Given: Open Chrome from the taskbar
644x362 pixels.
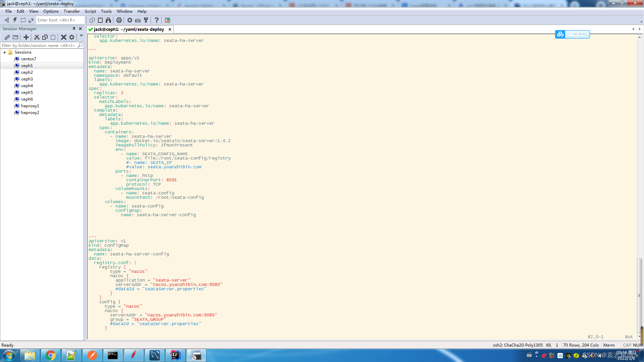Looking at the screenshot, I should (51, 355).
